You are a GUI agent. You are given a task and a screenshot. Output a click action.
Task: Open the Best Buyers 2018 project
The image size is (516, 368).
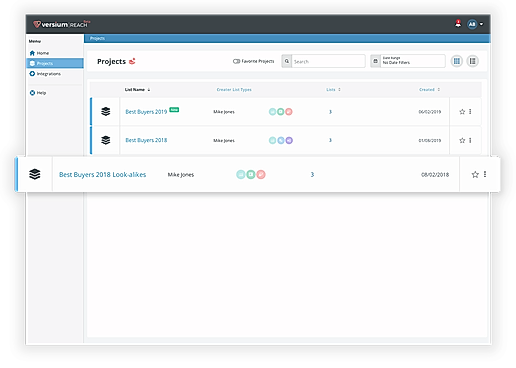click(146, 140)
